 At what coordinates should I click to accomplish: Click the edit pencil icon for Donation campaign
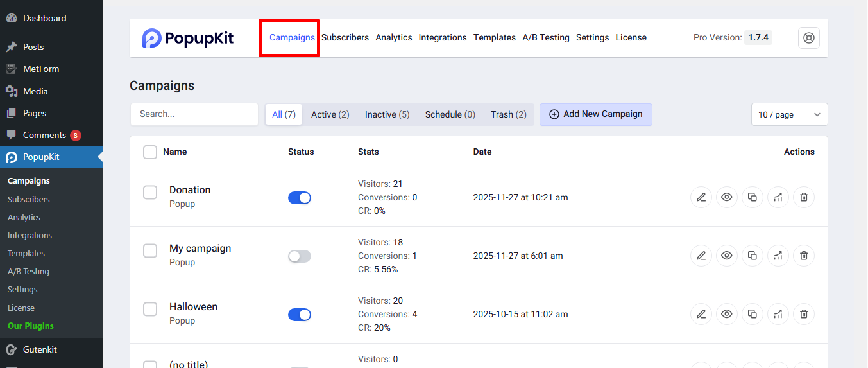[701, 197]
